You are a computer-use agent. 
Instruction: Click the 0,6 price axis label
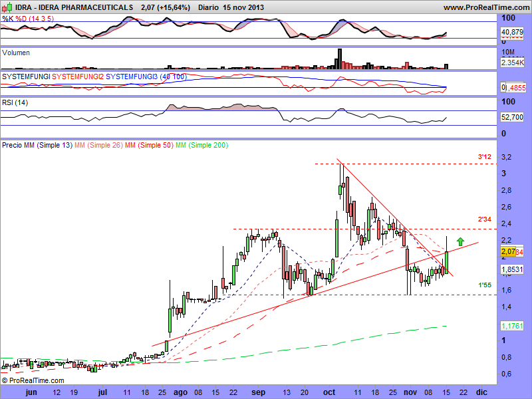tap(506, 374)
